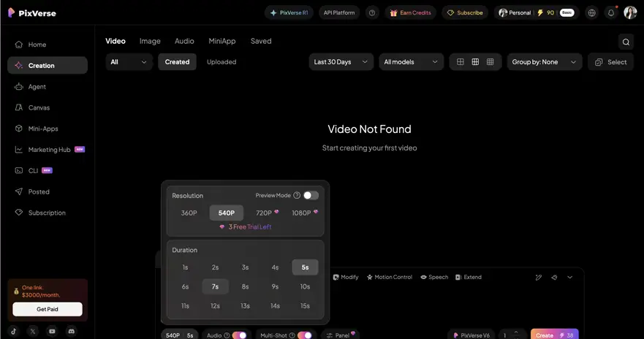Open the Home page from sidebar

48,45
